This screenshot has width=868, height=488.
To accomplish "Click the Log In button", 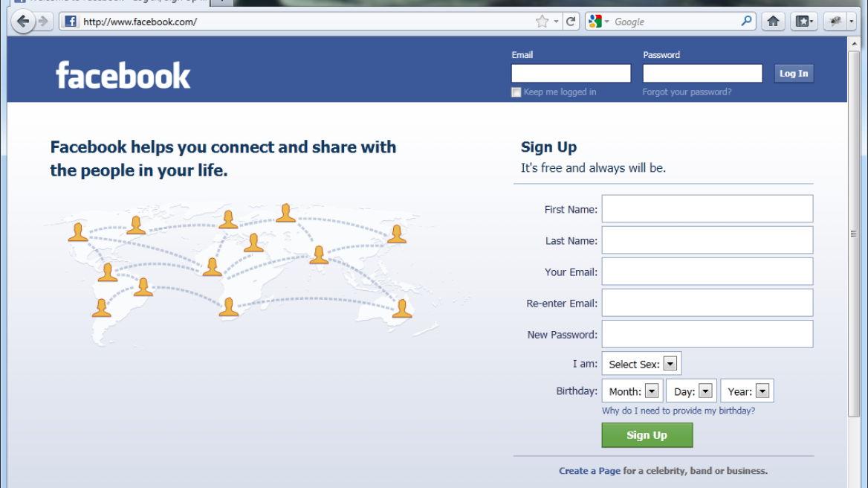I will click(x=794, y=73).
